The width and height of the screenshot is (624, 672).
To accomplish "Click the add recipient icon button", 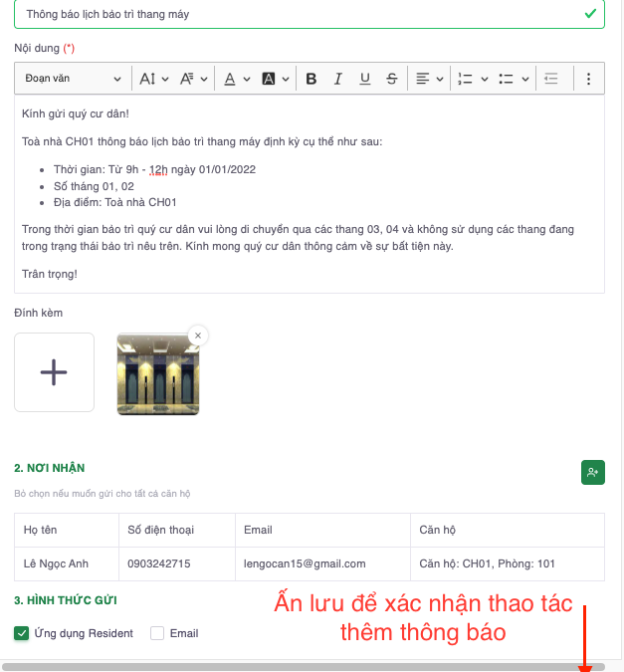I will coord(592,473).
